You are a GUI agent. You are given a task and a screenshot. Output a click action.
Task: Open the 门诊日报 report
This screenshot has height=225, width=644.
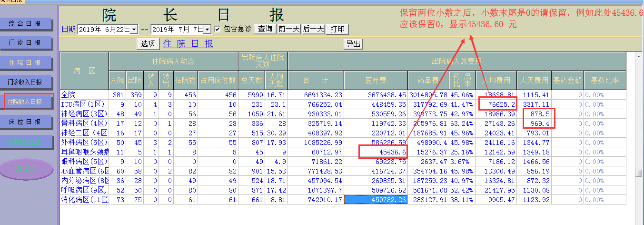point(25,42)
